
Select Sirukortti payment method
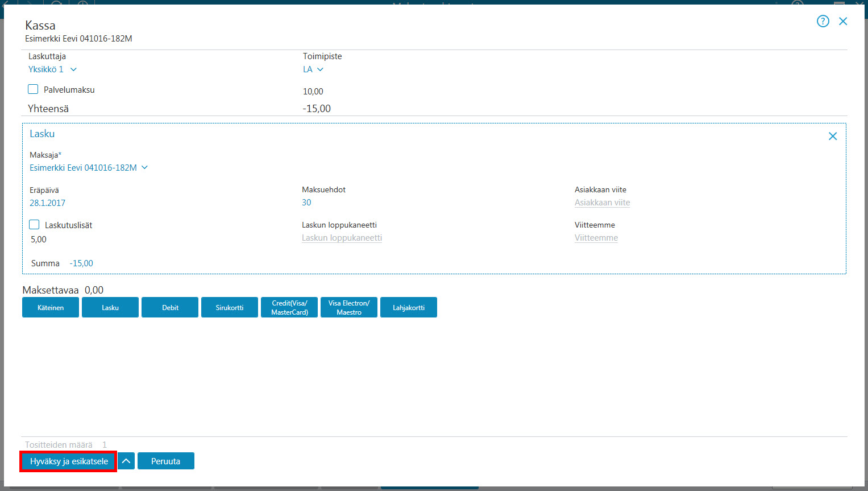coord(230,307)
